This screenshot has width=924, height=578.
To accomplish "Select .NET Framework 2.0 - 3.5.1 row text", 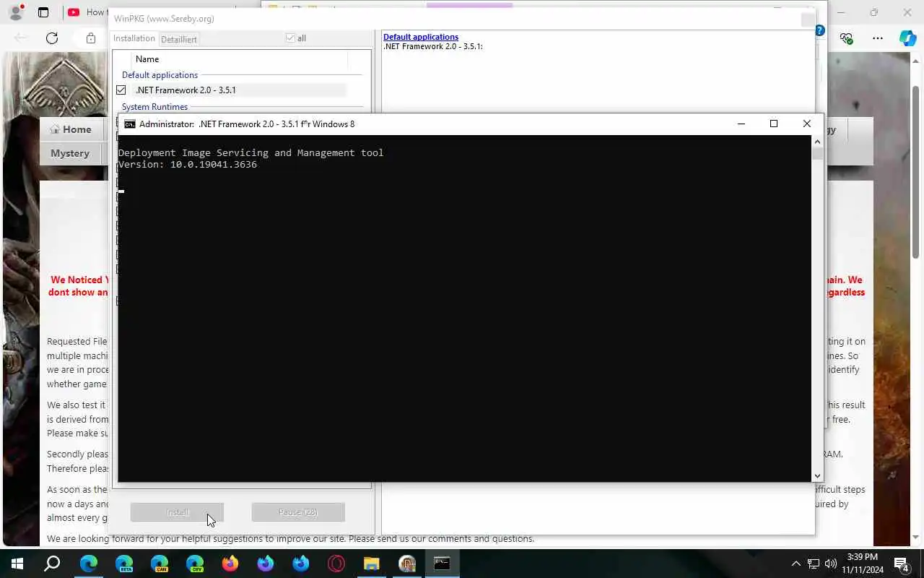I will (186, 90).
